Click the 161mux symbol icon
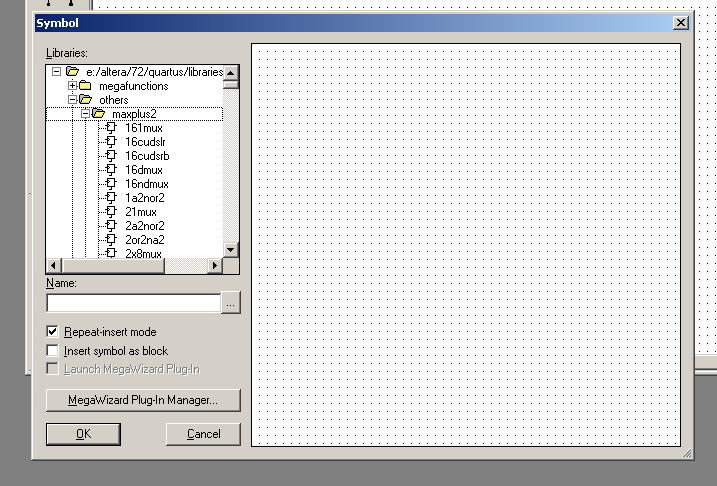This screenshot has height=486, width=717. [111, 128]
